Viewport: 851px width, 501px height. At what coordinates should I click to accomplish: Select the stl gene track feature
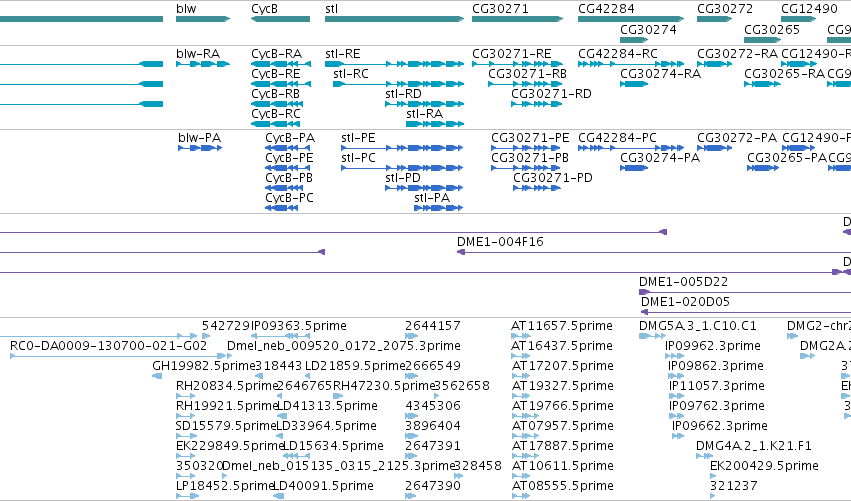tap(395, 19)
